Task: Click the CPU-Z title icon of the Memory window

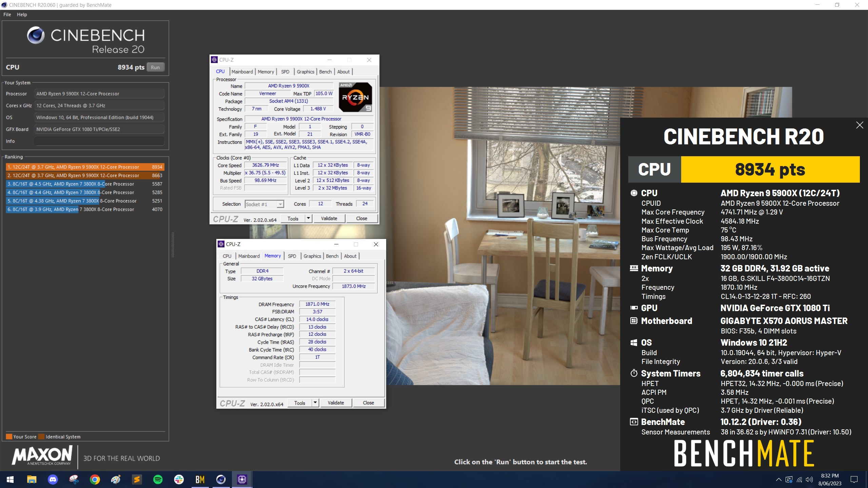Action: point(221,244)
